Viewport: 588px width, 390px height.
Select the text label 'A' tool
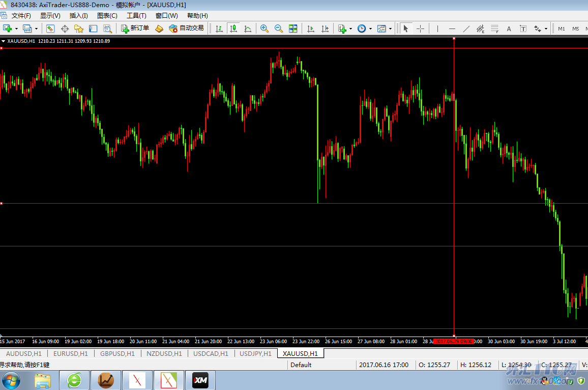(x=509, y=29)
